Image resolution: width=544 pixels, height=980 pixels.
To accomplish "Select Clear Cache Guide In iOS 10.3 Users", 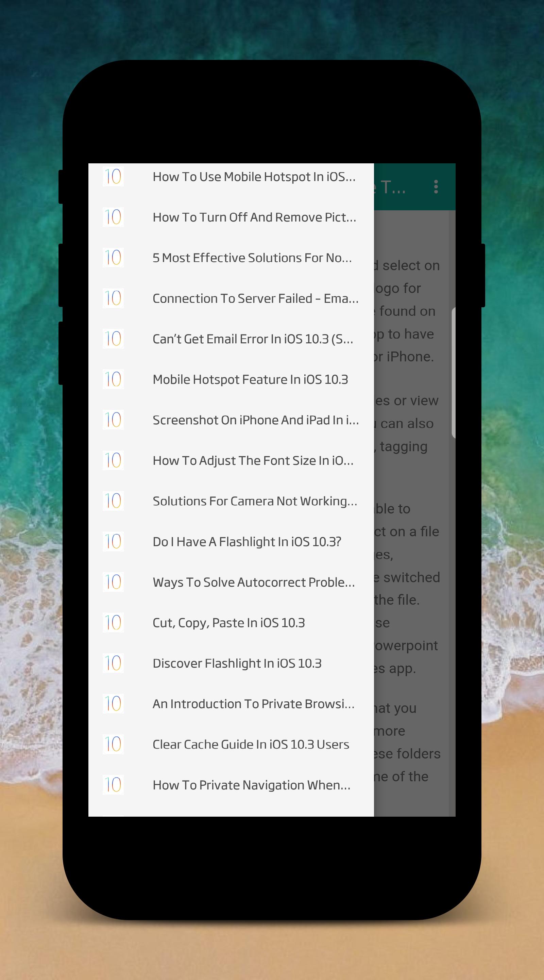I will (x=231, y=744).
